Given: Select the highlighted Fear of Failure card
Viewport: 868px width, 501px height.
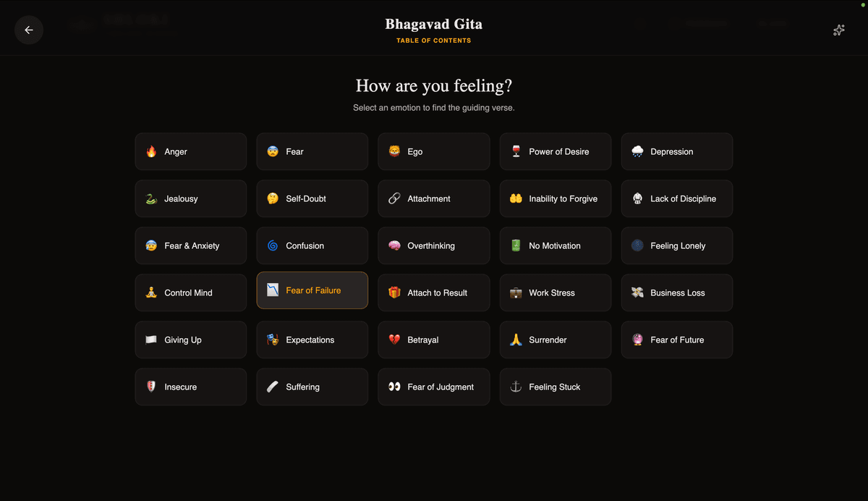Looking at the screenshot, I should [x=312, y=290].
